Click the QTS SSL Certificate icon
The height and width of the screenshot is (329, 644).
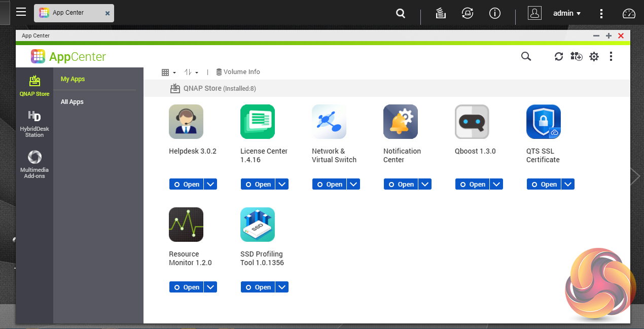(x=544, y=122)
